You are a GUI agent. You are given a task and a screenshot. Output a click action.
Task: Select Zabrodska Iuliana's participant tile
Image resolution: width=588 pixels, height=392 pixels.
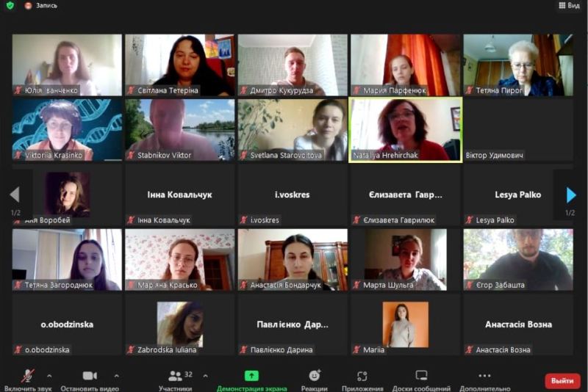180,324
